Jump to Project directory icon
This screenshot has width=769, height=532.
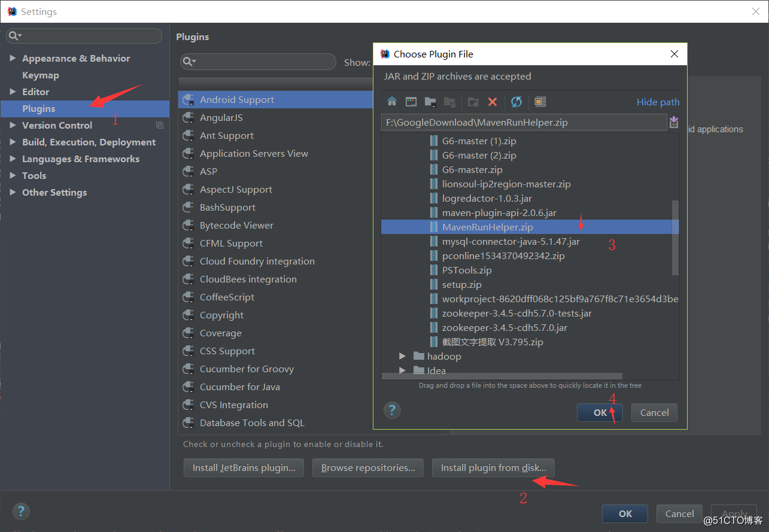(x=430, y=102)
